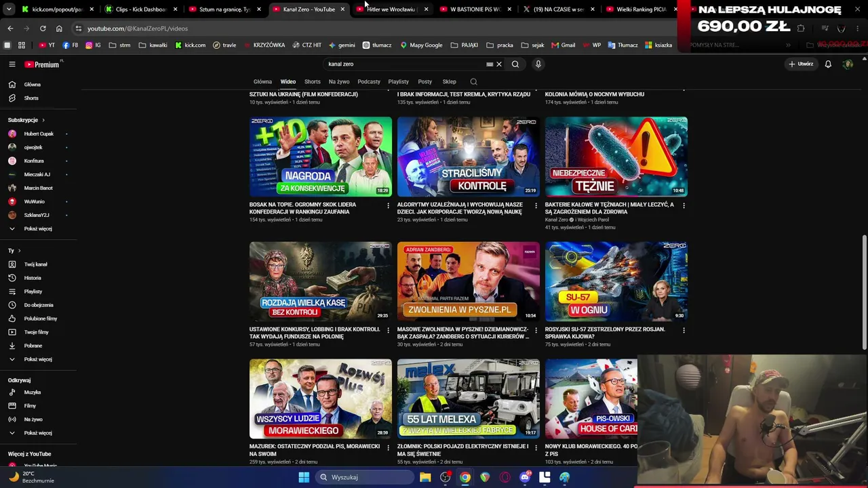Viewport: 868px width, 488px height.
Task: Expand the Subskrypcje section arrow
Action: (43, 120)
